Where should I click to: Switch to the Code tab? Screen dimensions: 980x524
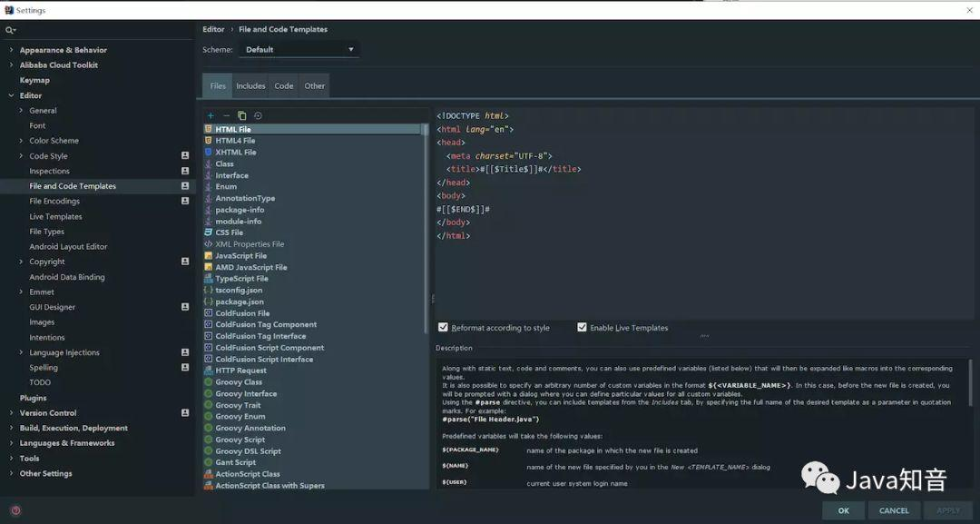(283, 85)
